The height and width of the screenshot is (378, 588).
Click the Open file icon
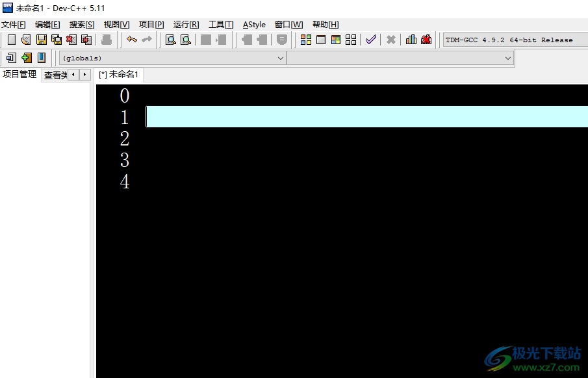coord(26,40)
